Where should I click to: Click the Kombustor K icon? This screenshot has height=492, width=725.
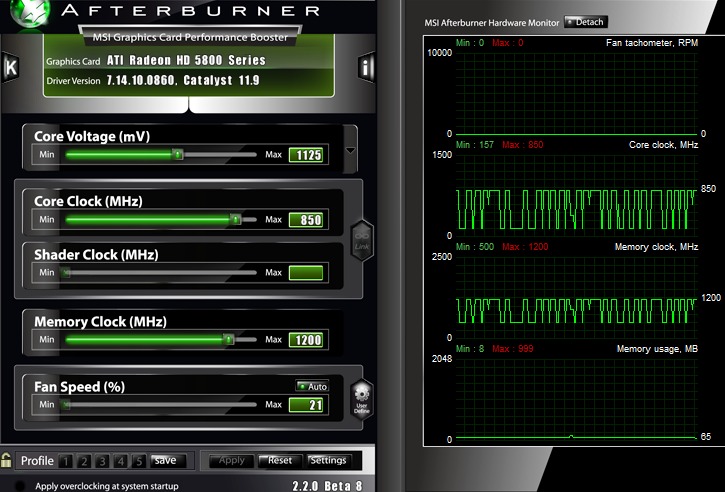point(10,68)
